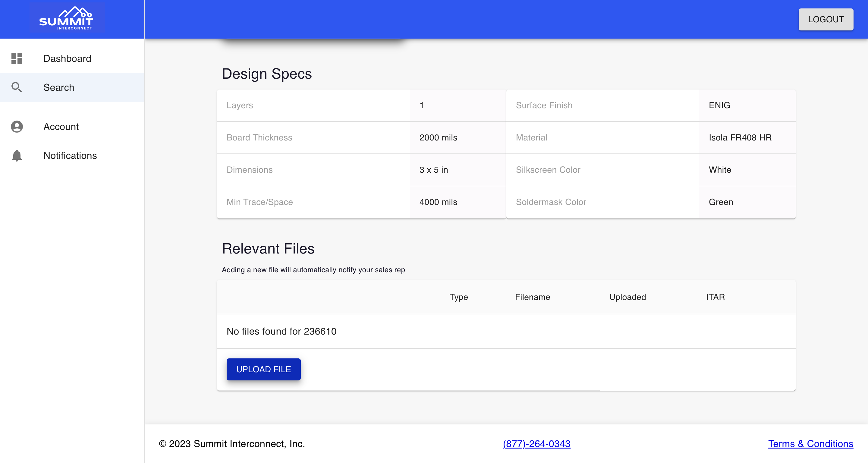The height and width of the screenshot is (463, 868).
Task: Select the Layers label in Design Specs
Action: 240,105
